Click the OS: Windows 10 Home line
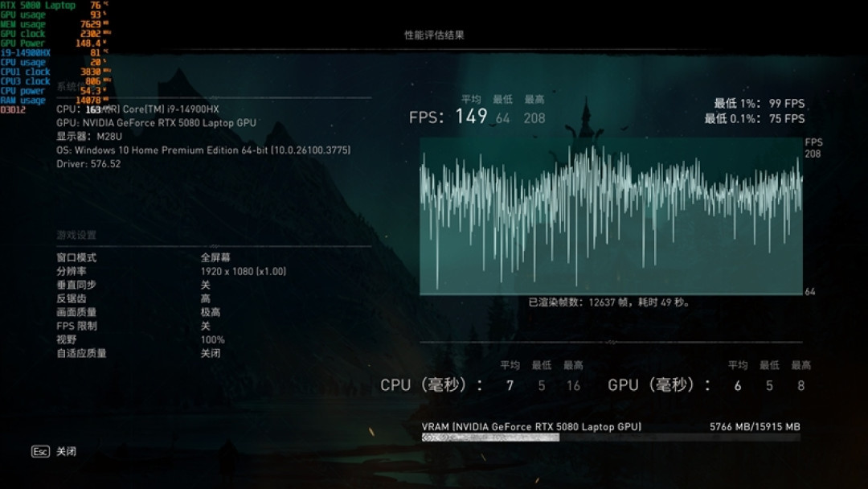 tap(203, 150)
